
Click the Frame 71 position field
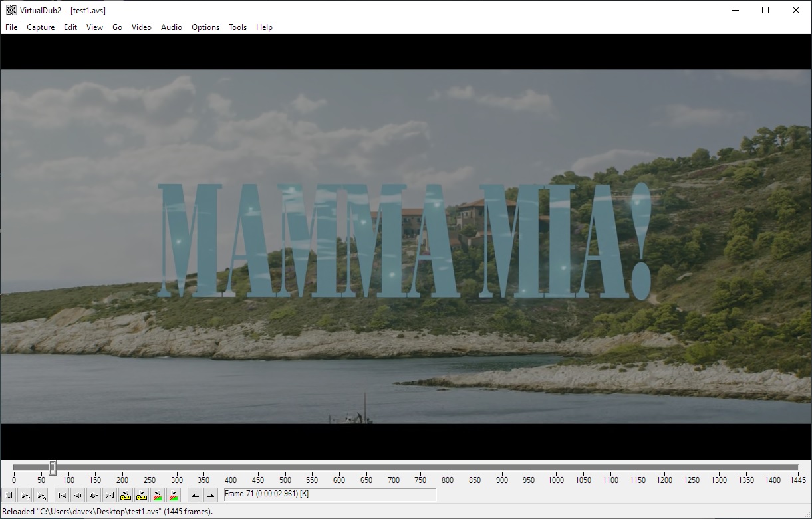coord(331,494)
